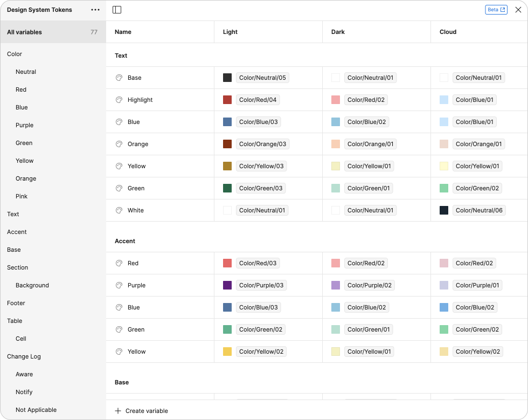This screenshot has width=528, height=420.
Task: Close the variables panel
Action: click(518, 10)
